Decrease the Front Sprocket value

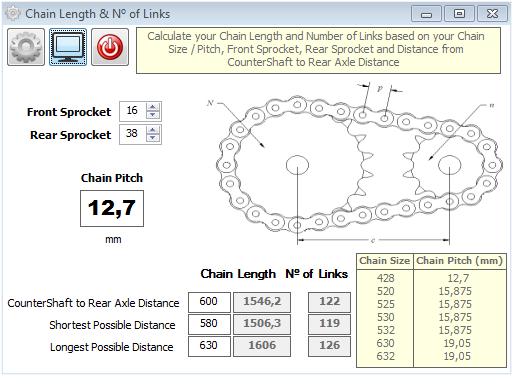point(153,115)
